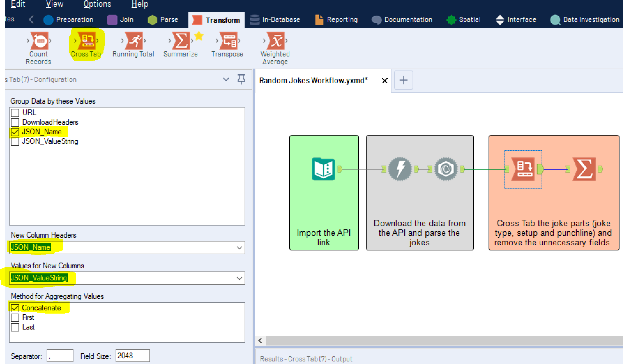The width and height of the screenshot is (623, 364).
Task: Expand the Configuration panel chevron menu
Action: (226, 79)
